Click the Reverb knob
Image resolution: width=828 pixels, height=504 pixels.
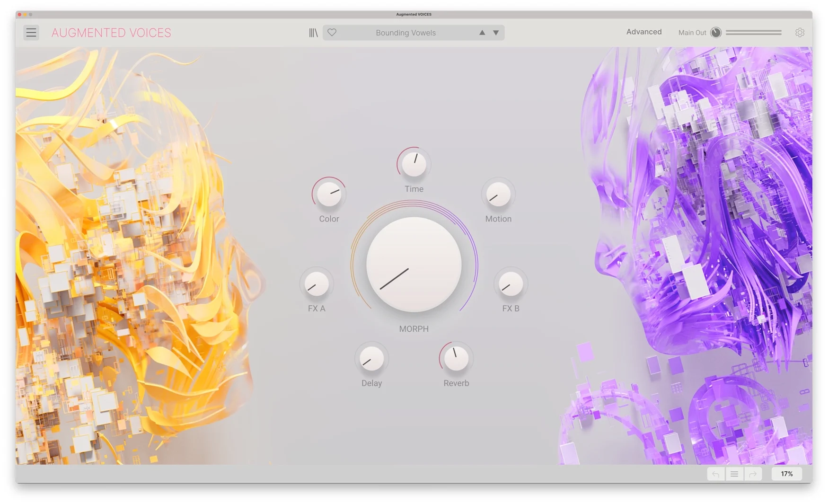[x=456, y=359]
